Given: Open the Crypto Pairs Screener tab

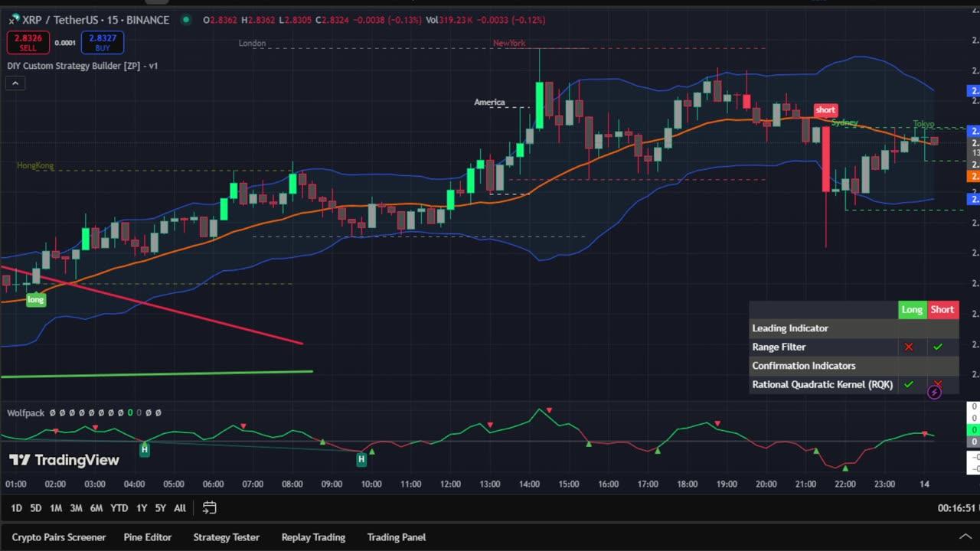Looking at the screenshot, I should pos(59,537).
